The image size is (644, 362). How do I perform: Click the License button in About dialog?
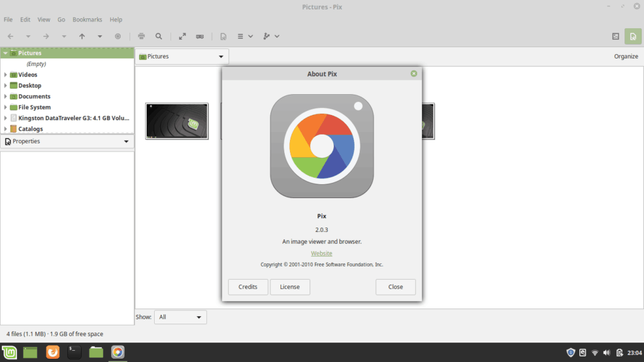[290, 287]
